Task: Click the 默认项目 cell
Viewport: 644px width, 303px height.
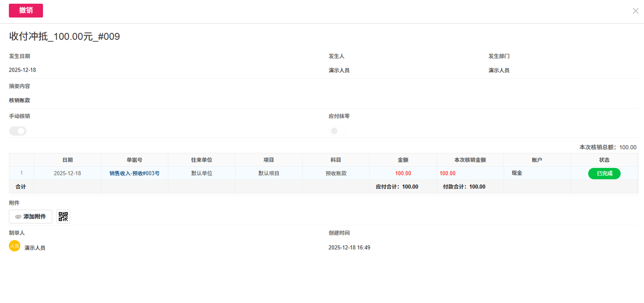Action: [x=269, y=173]
